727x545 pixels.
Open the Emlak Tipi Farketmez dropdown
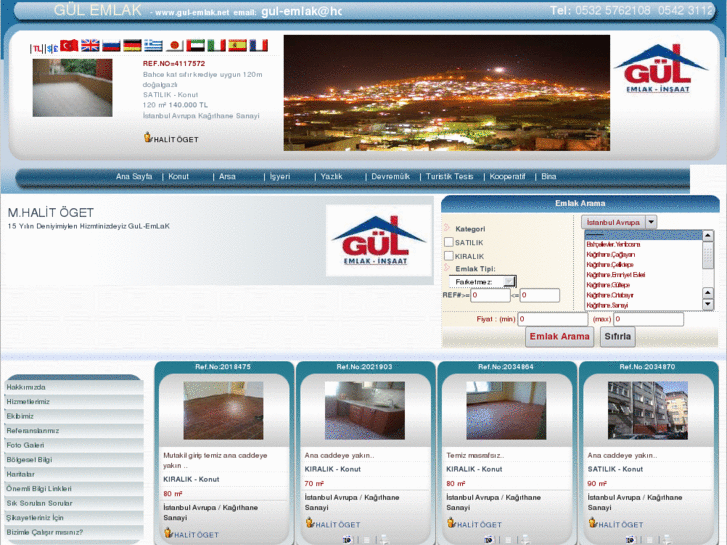click(482, 282)
